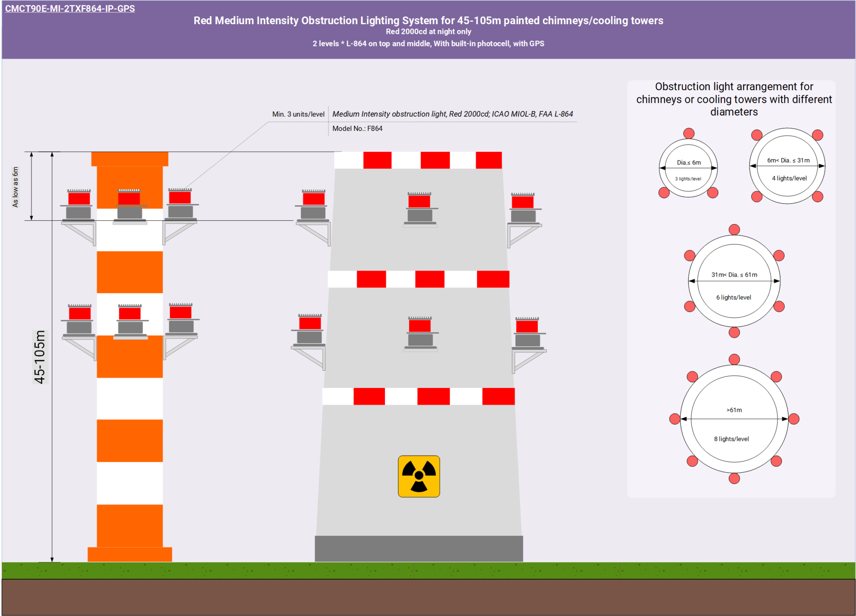Open the CMCT90E-MI-2TXF864-IP-GPS product link
Image resolution: width=856 pixels, height=616 pixels.
[x=70, y=8]
